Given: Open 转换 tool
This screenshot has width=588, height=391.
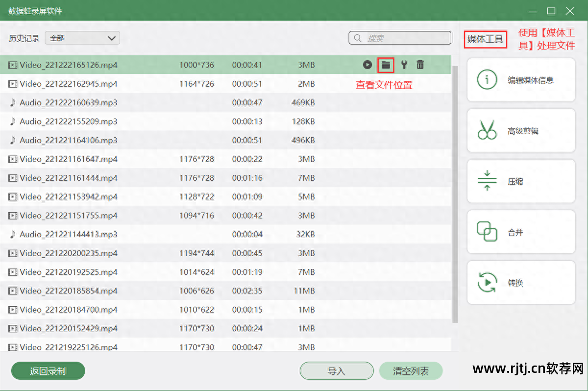Looking at the screenshot, I should [521, 283].
